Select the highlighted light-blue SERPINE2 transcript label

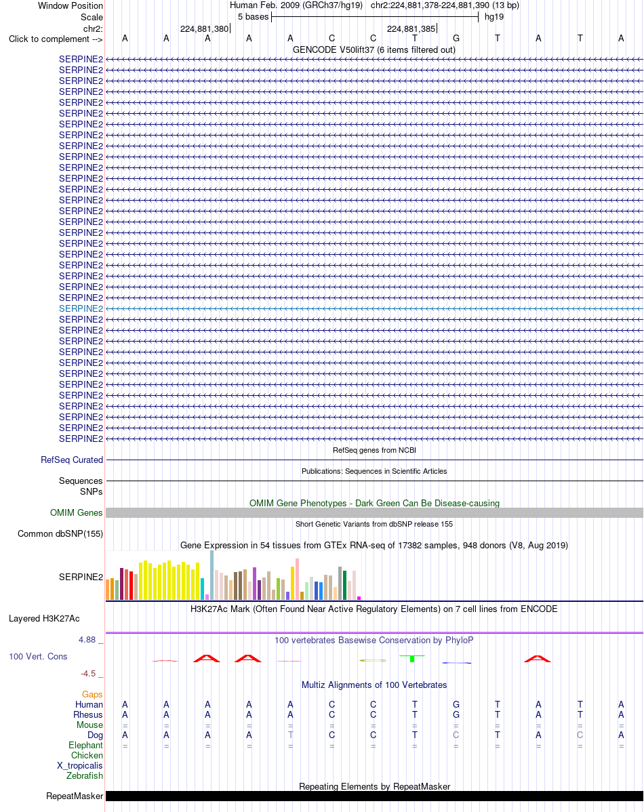tap(81, 308)
